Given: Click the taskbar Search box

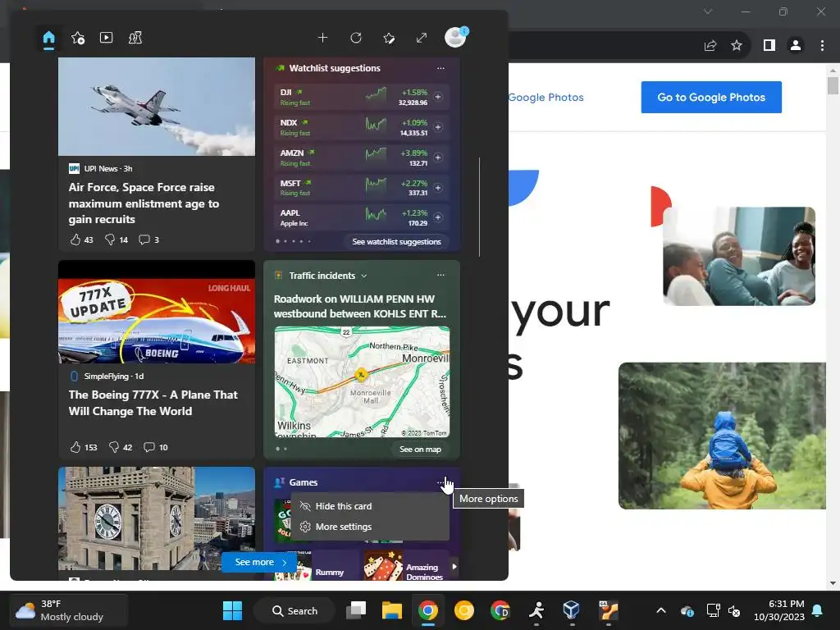Looking at the screenshot, I should pyautogui.click(x=294, y=610).
